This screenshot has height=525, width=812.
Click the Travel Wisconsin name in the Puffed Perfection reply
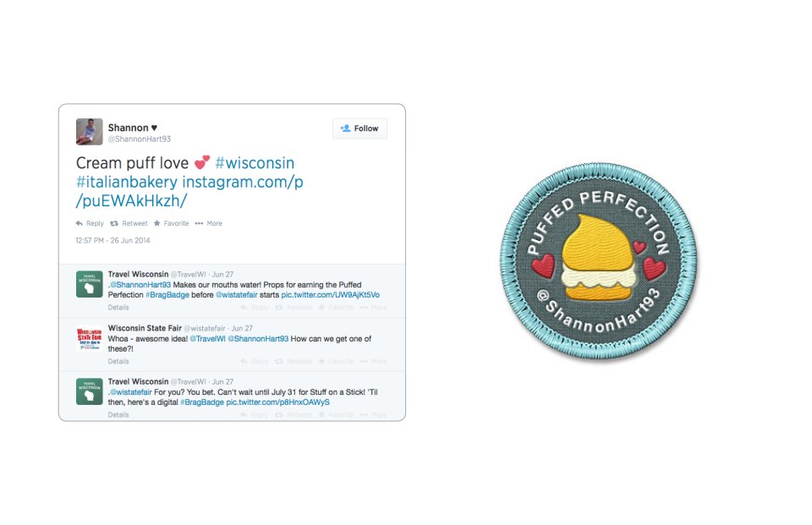pos(138,274)
